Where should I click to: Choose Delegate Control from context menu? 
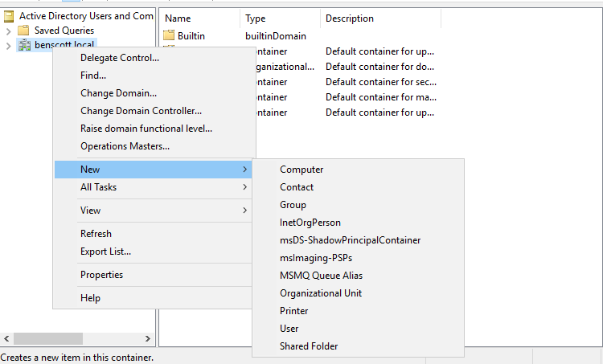[x=153, y=58]
